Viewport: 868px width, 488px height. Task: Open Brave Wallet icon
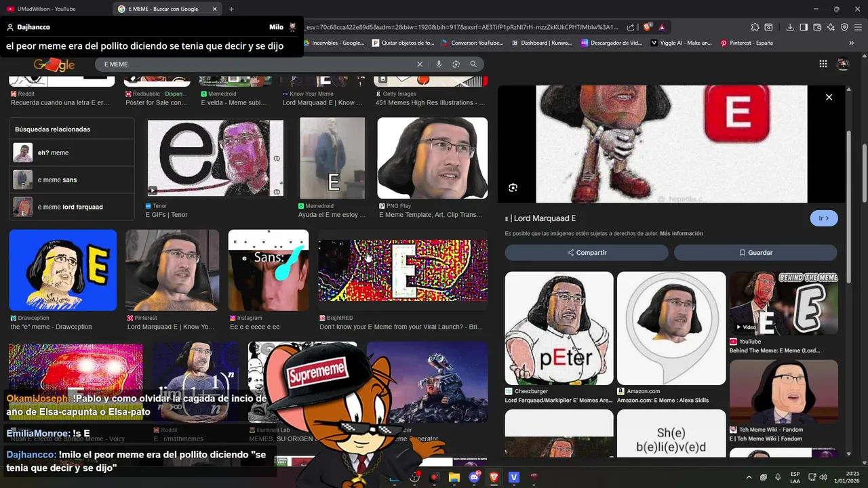(817, 27)
